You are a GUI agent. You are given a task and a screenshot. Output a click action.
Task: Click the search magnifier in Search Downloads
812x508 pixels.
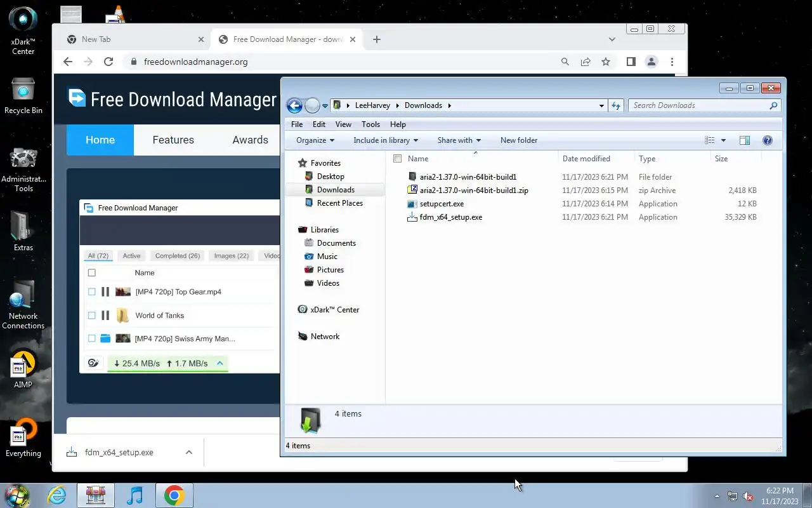[x=773, y=105]
